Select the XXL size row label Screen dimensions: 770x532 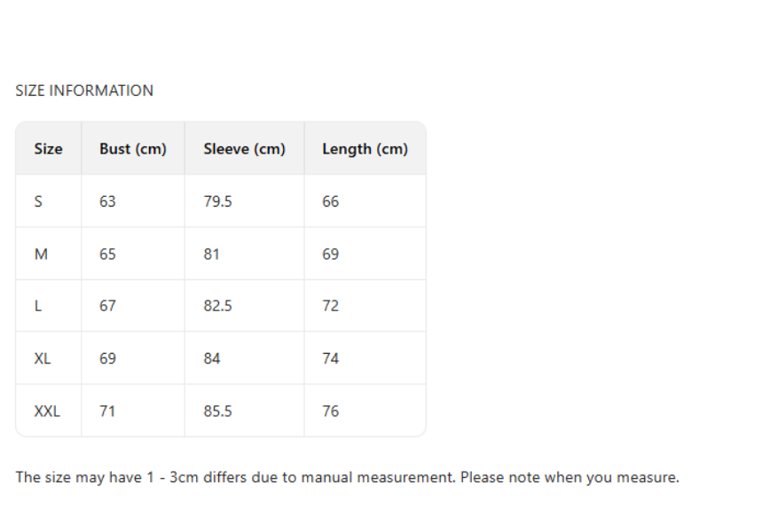pos(47,411)
